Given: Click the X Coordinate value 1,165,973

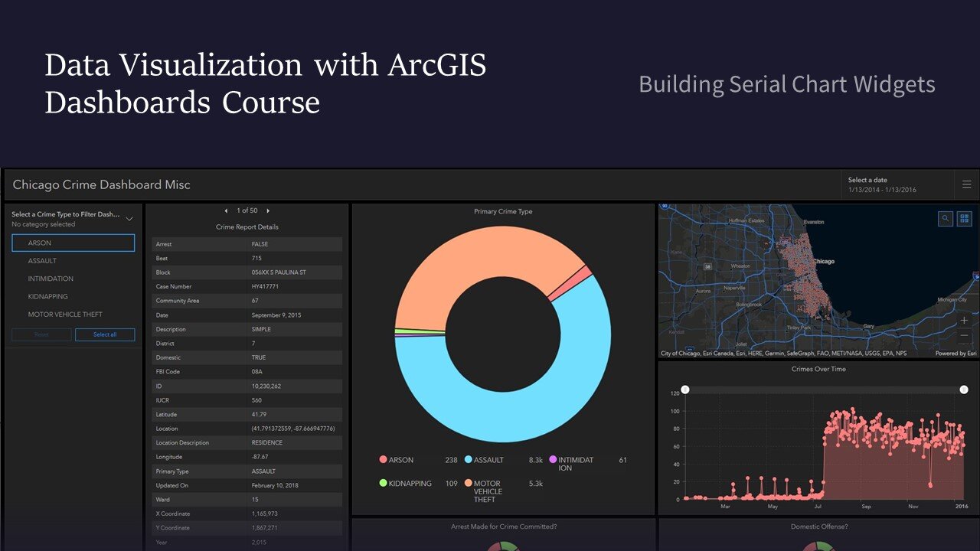Looking at the screenshot, I should [265, 514].
